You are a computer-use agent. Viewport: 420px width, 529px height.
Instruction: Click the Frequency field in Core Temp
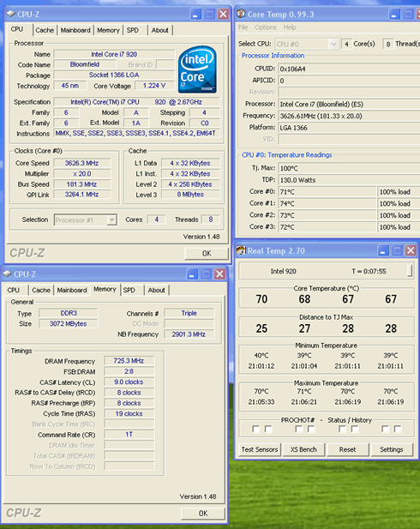349,116
